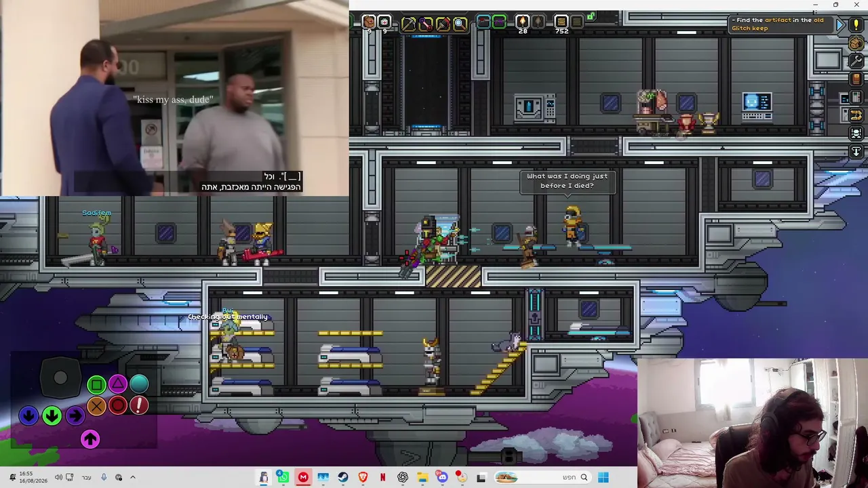Open the taskbar clock showing 16:55
868x488 pixels.
point(33,477)
